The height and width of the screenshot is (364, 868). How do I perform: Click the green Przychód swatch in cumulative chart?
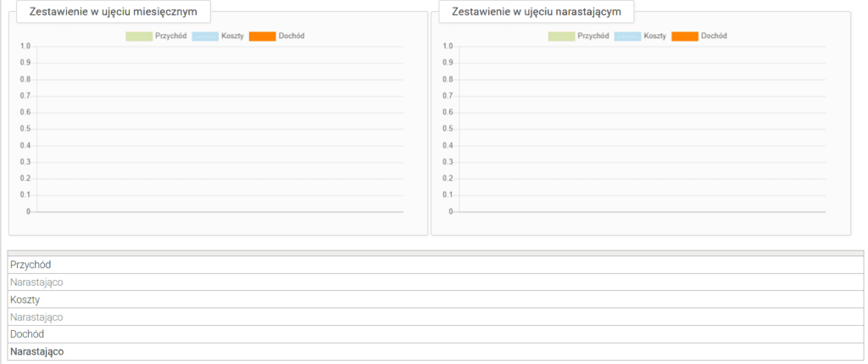point(561,36)
